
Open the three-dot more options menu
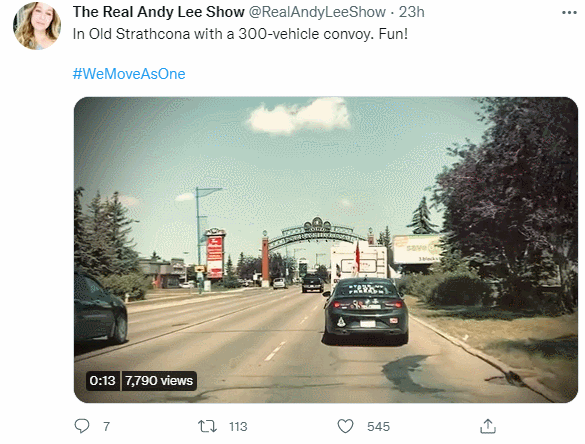click(x=569, y=13)
